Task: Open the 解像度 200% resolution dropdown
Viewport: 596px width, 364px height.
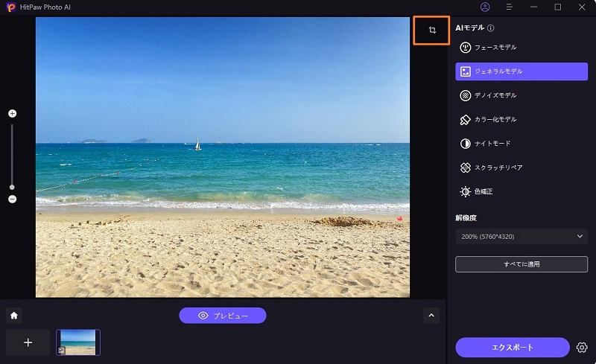Action: coord(521,236)
